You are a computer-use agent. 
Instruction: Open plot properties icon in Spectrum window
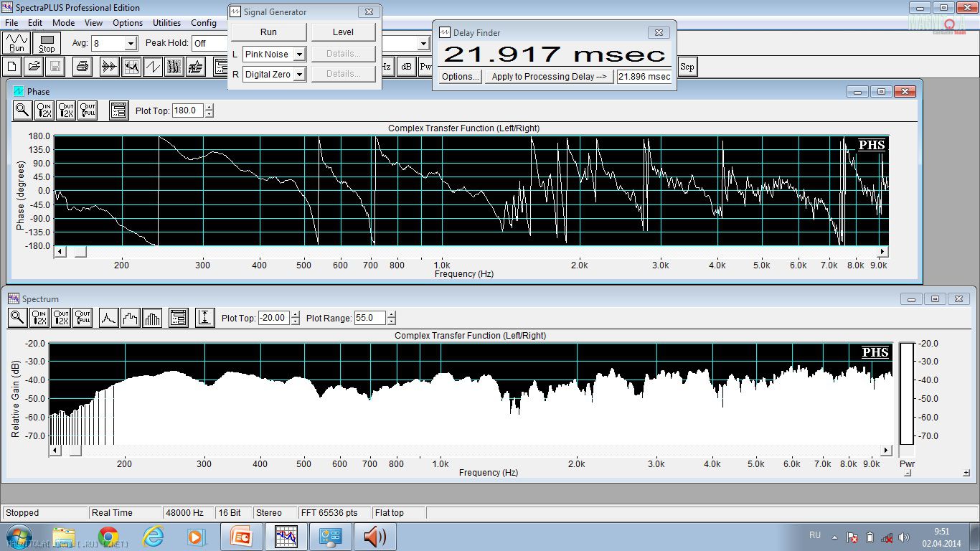[x=178, y=318]
